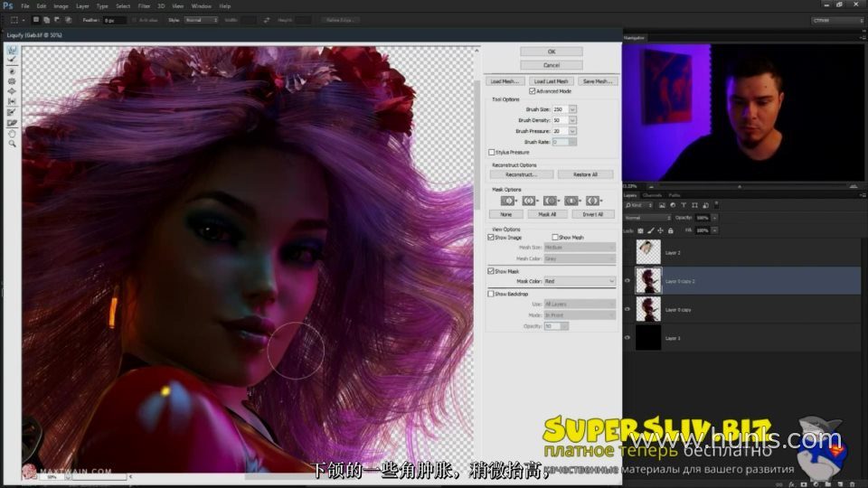Screen dimensions: 868x488
Task: Click the Replace Selection mask option icon
Action: pyautogui.click(x=508, y=201)
